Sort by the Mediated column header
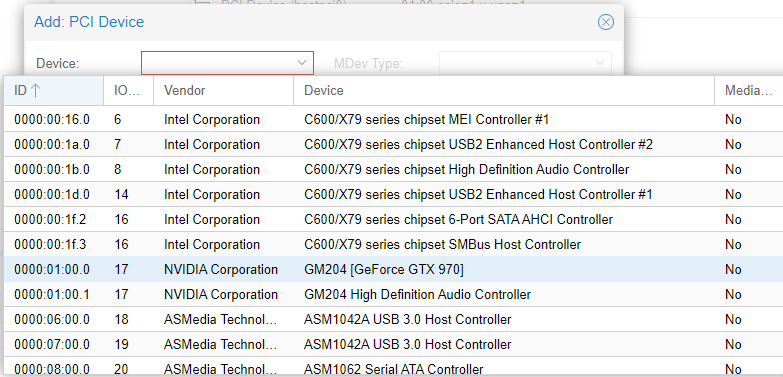The image size is (783, 377). click(749, 90)
